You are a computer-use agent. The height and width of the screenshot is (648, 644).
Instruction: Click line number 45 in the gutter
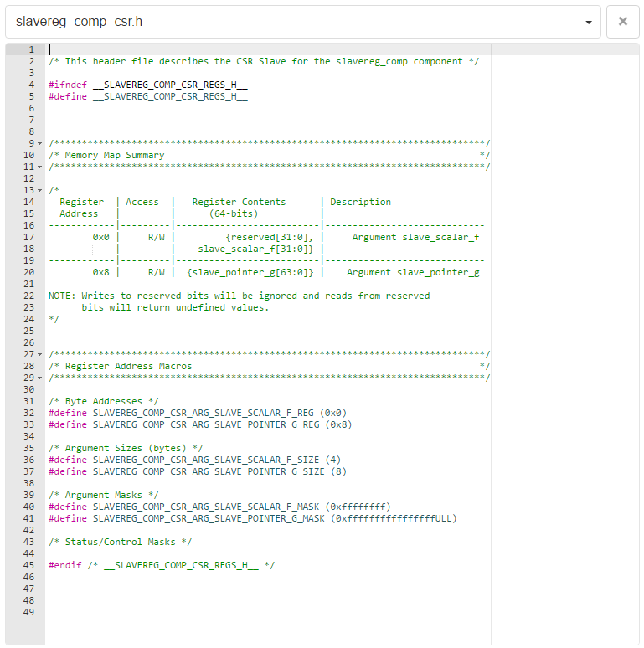click(x=28, y=565)
